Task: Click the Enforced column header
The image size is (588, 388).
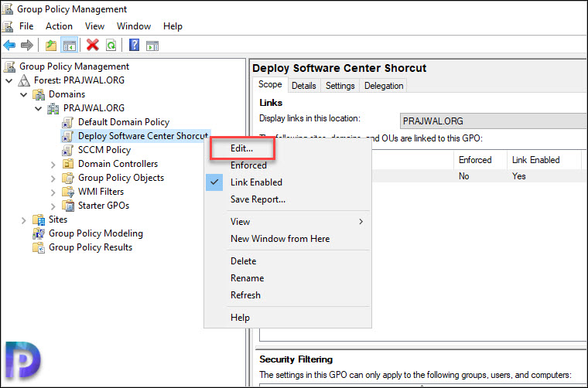Action: tap(480, 160)
